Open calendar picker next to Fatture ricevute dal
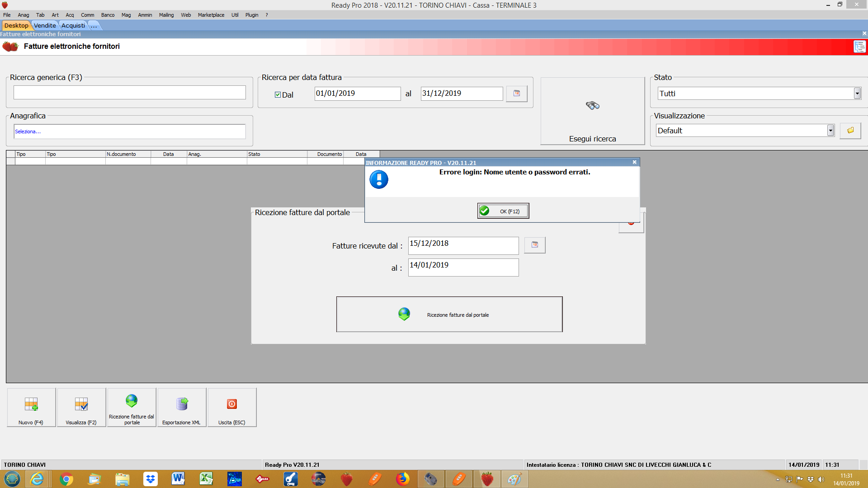This screenshot has width=868, height=488. pyautogui.click(x=535, y=245)
